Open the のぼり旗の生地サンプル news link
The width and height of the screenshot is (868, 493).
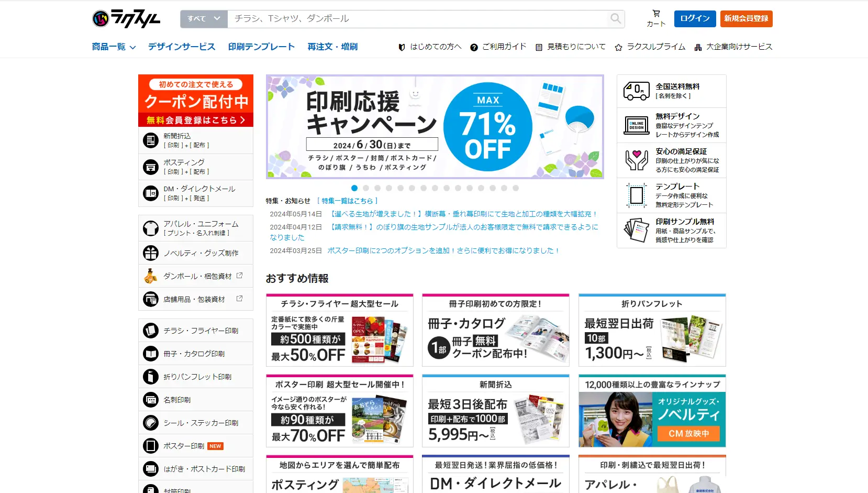click(433, 232)
